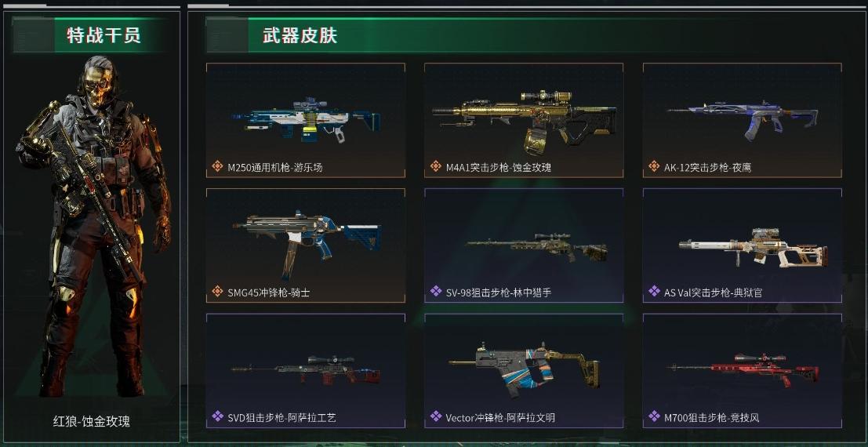The image size is (868, 447).
Task: Click the orange rarity icon beside SMG45冲锋枪-骑士
Action: tap(217, 291)
